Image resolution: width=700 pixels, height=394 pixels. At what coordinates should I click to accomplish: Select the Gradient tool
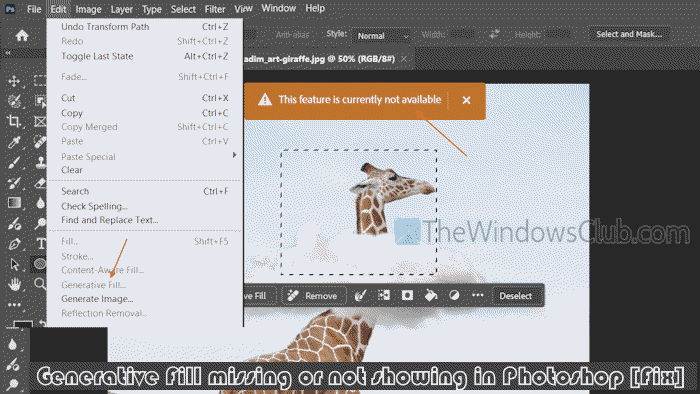tap(14, 203)
